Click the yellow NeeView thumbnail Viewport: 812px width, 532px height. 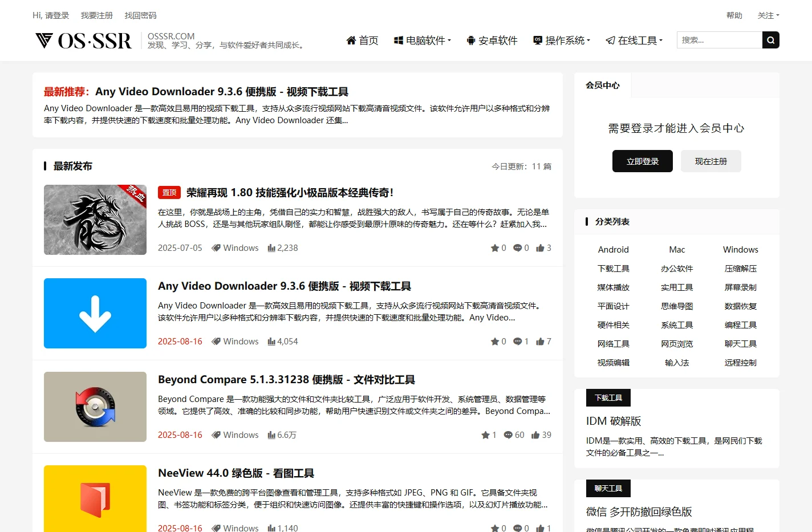pyautogui.click(x=95, y=498)
